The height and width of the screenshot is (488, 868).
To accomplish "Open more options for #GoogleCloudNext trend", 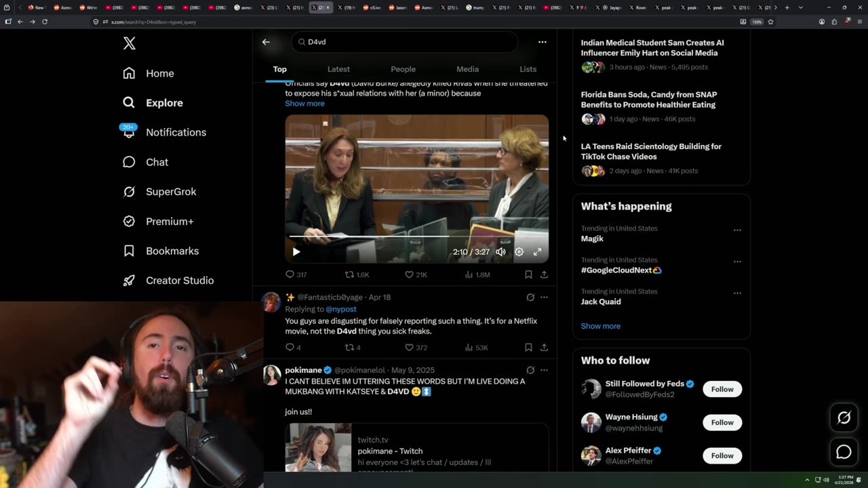I will point(737,262).
